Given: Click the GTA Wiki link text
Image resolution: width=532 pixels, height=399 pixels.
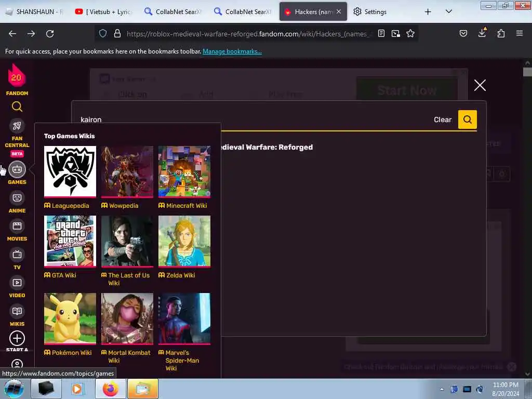Looking at the screenshot, I should tap(64, 275).
